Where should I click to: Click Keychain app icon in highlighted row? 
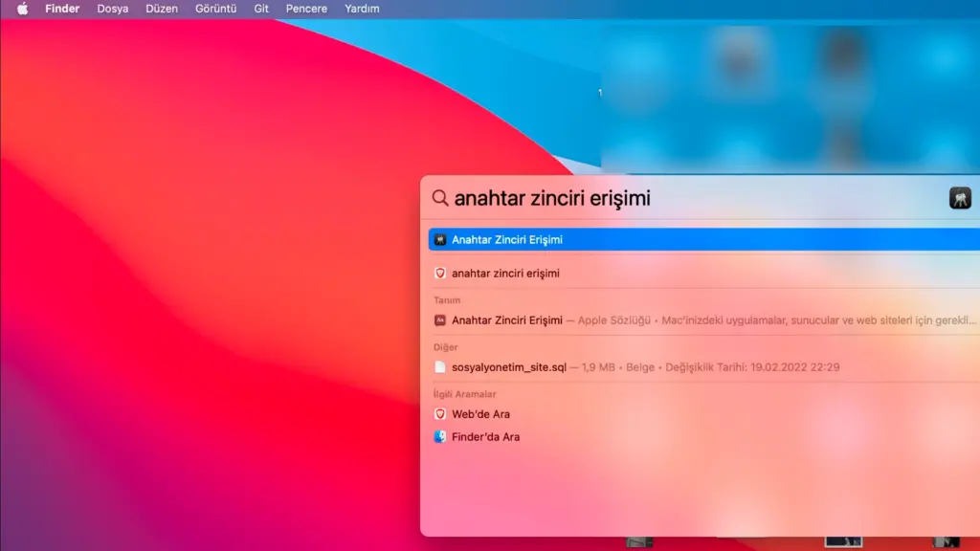(440, 240)
